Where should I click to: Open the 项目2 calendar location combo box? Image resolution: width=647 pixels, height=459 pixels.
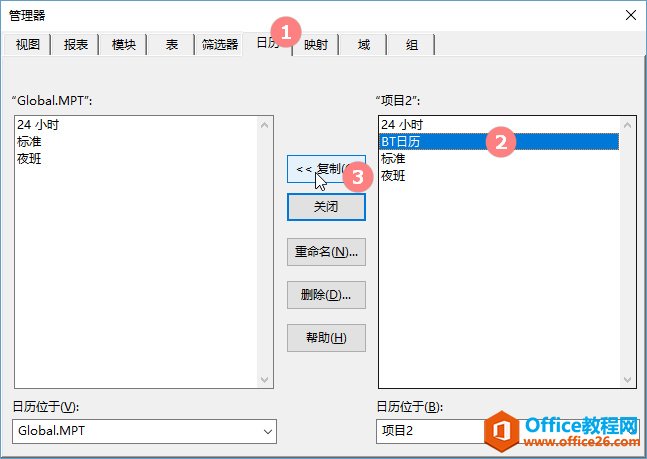coord(430,431)
